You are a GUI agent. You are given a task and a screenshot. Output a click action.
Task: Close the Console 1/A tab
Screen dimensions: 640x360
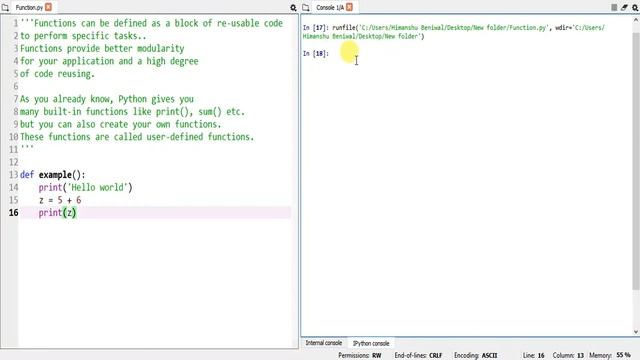click(349, 7)
